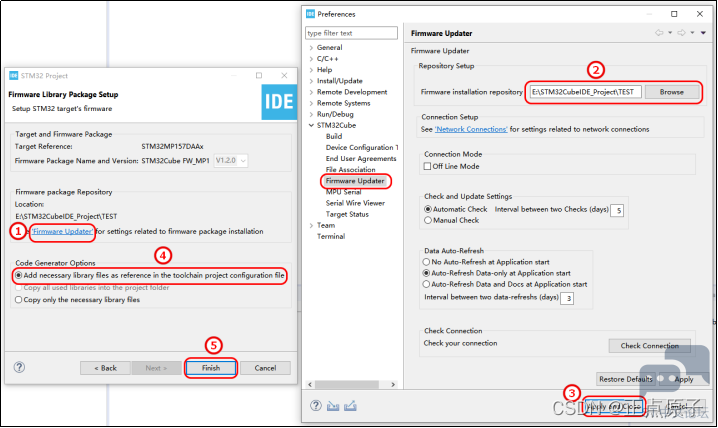Image resolution: width=718 pixels, height=428 pixels.
Task: Click the Restore Defaults button
Action: coord(626,379)
